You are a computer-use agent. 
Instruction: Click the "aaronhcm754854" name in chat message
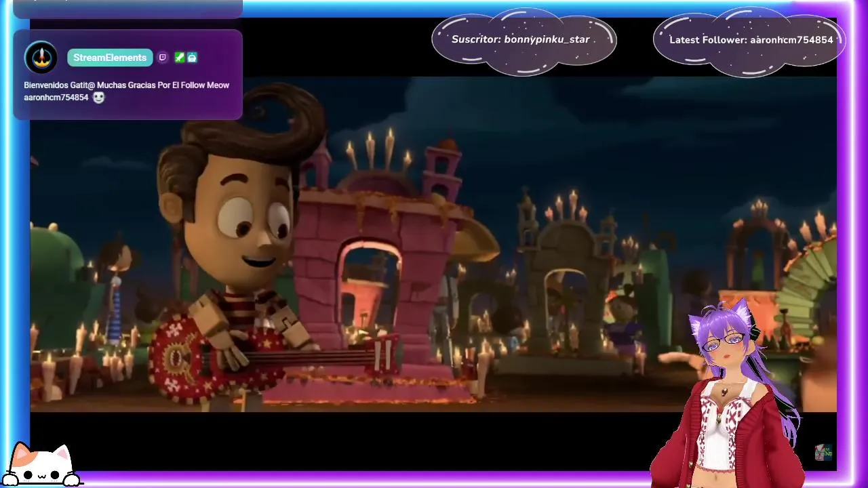56,98
